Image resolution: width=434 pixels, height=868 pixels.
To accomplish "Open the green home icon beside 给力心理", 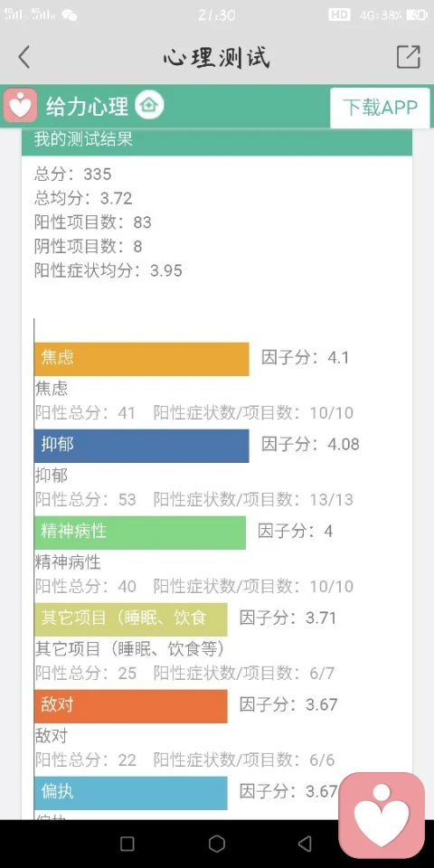I will (x=149, y=105).
